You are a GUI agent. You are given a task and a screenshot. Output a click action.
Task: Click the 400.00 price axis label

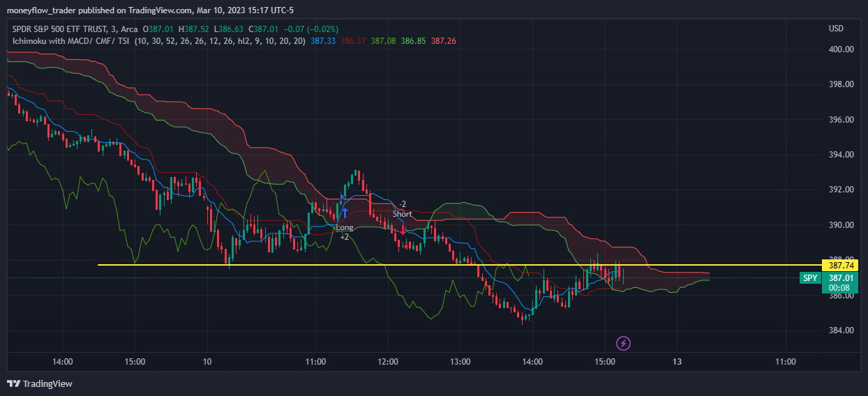841,49
